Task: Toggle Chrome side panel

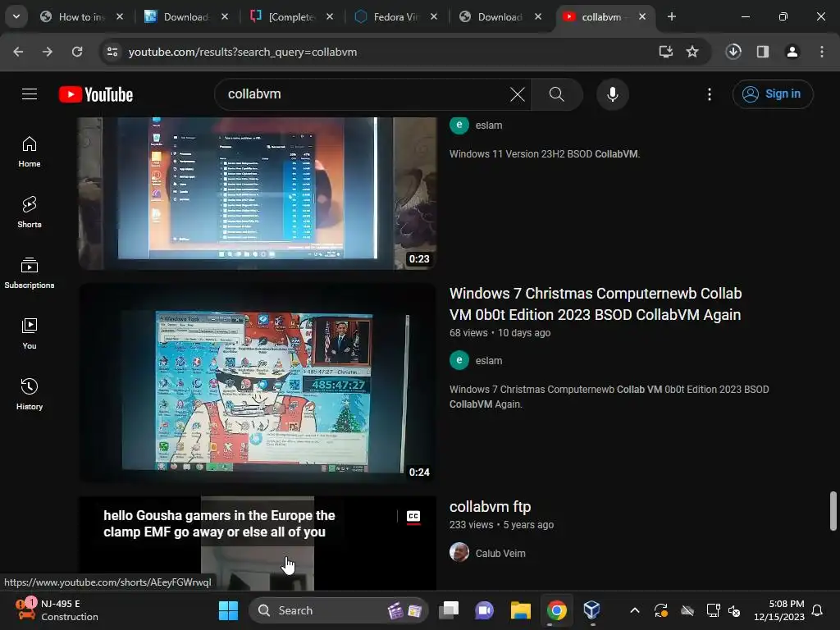Action: tap(763, 52)
